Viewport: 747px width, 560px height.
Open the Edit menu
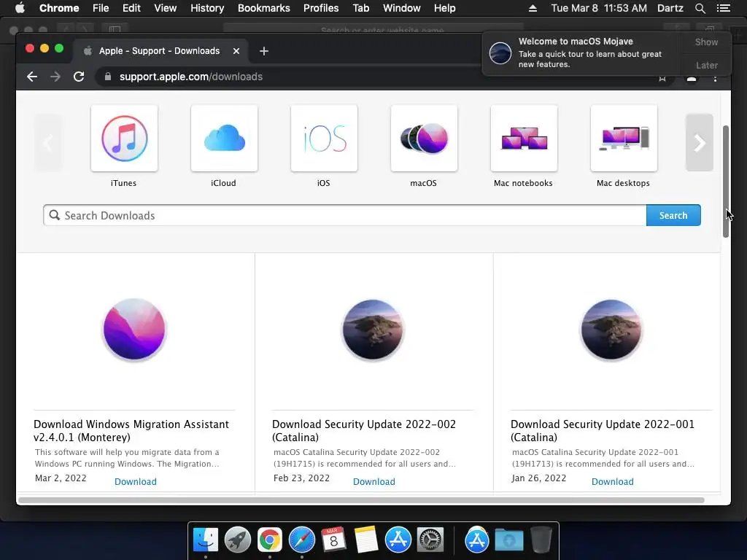pos(131,8)
